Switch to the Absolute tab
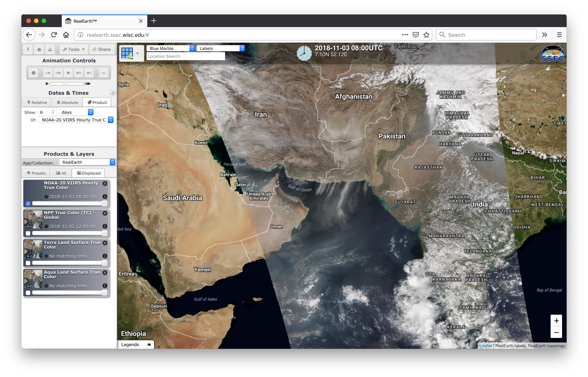 67,102
